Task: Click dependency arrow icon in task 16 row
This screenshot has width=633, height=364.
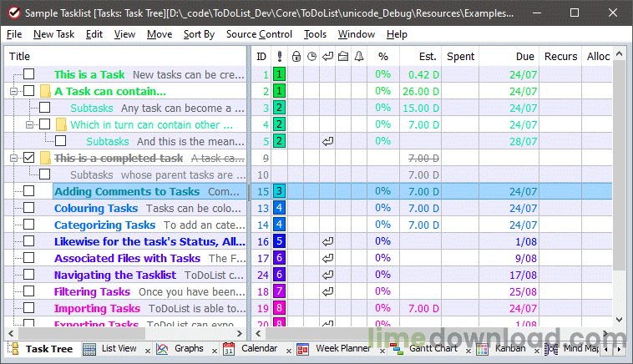Action: click(327, 241)
